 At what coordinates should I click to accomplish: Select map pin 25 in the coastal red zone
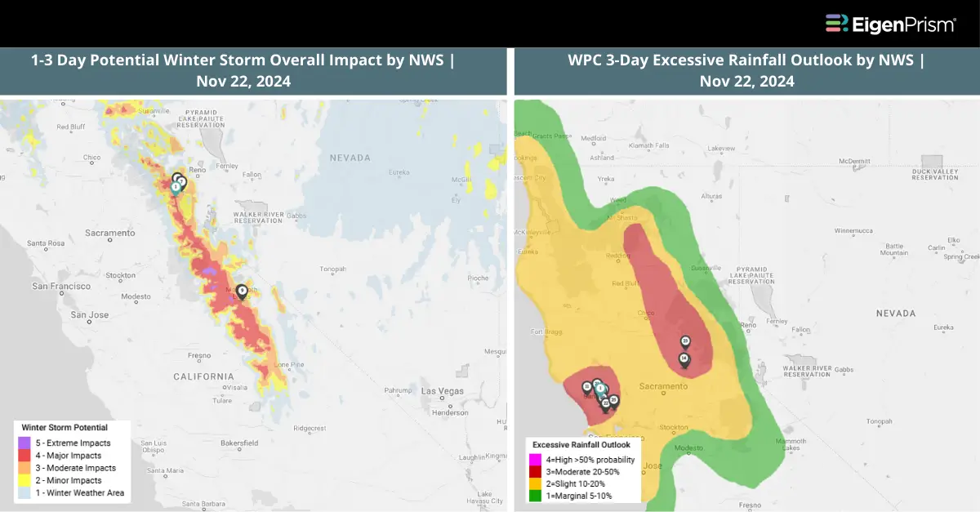coord(614,401)
